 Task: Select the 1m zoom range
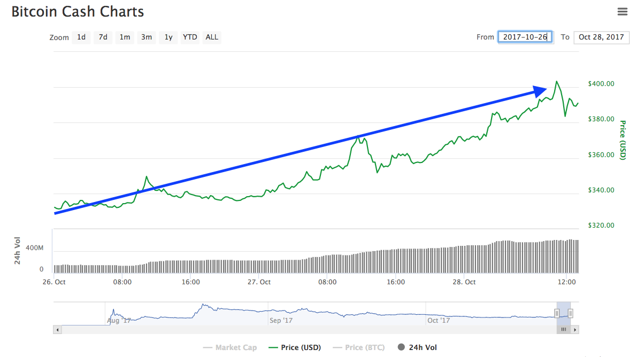pyautogui.click(x=125, y=37)
